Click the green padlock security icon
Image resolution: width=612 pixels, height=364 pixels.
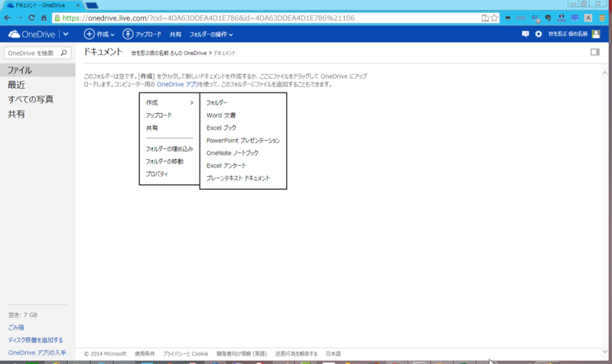click(57, 18)
